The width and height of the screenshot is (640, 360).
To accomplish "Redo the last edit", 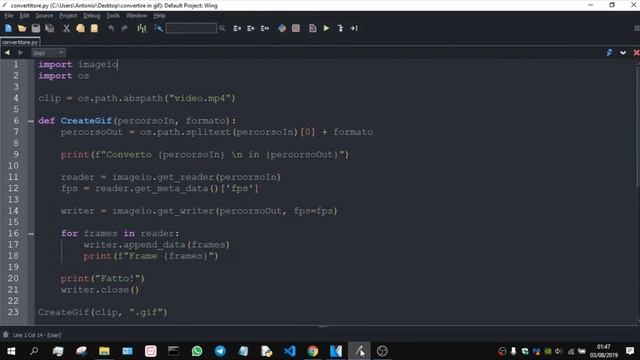I will [124, 28].
